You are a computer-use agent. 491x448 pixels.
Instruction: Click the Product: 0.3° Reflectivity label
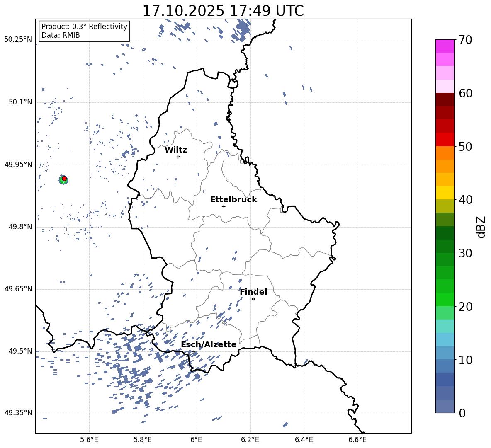pos(84,27)
